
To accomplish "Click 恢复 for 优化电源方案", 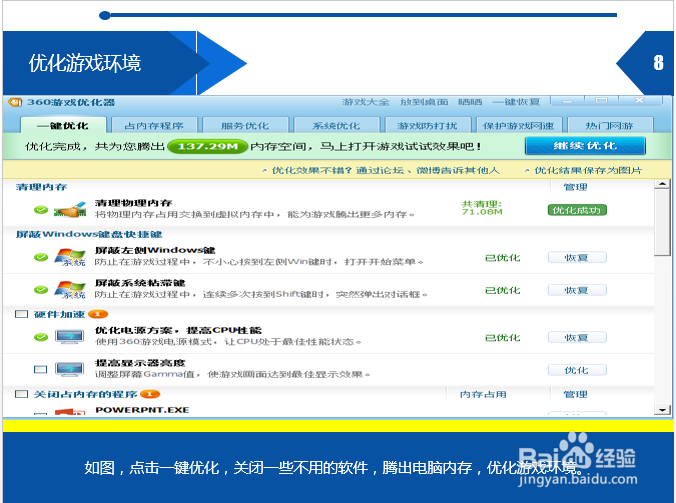I will coord(577,337).
